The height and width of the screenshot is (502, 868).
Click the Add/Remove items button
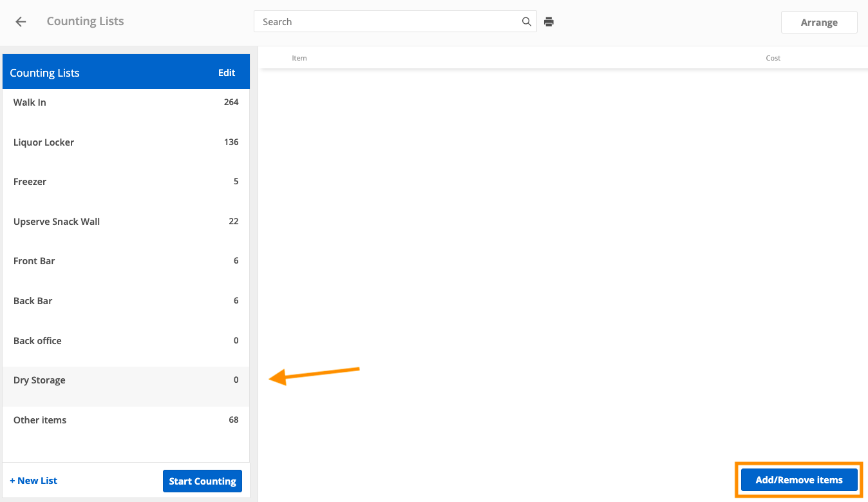coord(798,480)
